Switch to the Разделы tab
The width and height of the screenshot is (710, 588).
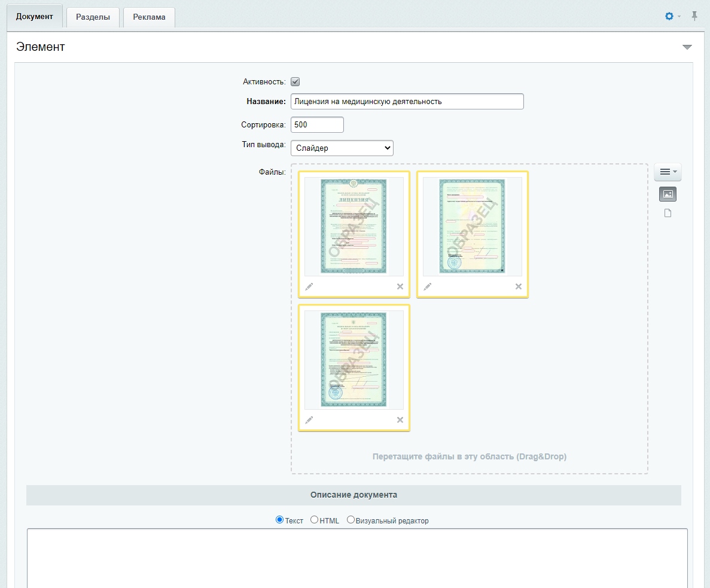tap(93, 17)
